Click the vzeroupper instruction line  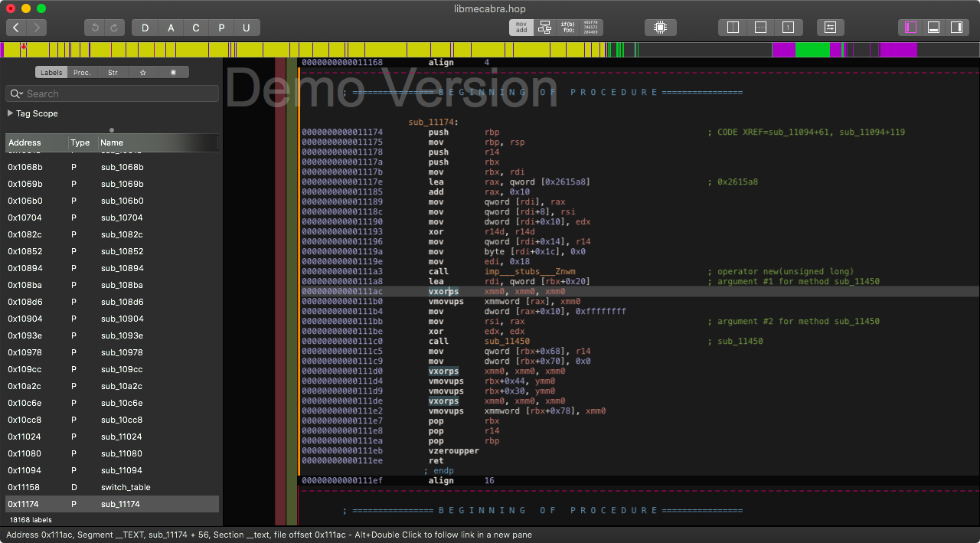(453, 451)
